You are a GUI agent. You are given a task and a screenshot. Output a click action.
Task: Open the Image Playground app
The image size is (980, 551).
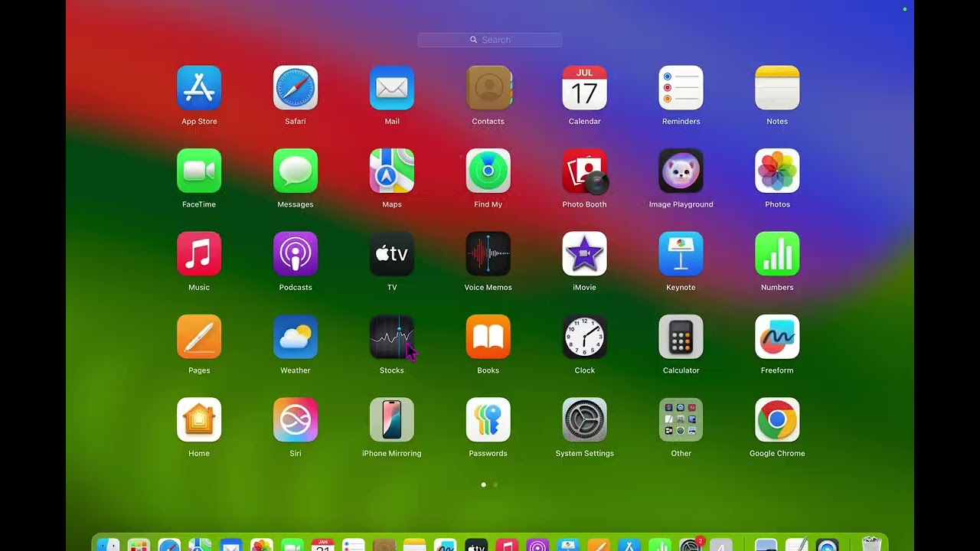tap(681, 171)
